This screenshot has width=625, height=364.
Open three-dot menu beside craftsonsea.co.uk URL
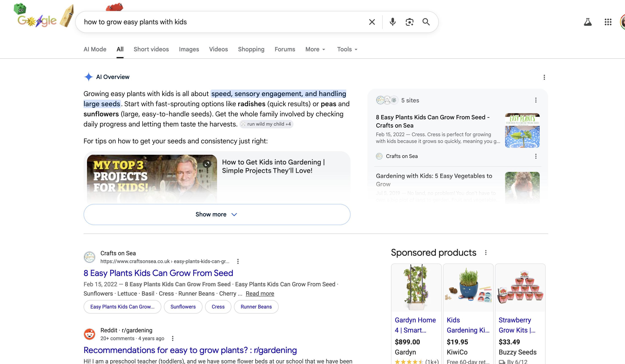[x=238, y=261]
